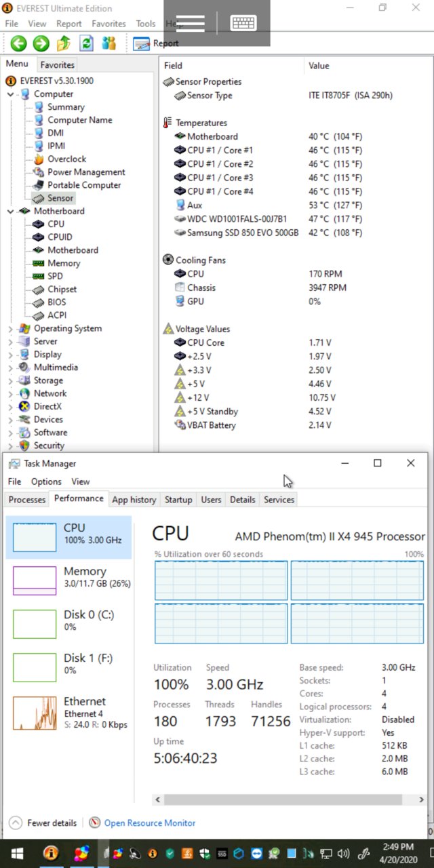Collapse the Motherboard tree node
The width and height of the screenshot is (434, 868).
(10, 211)
